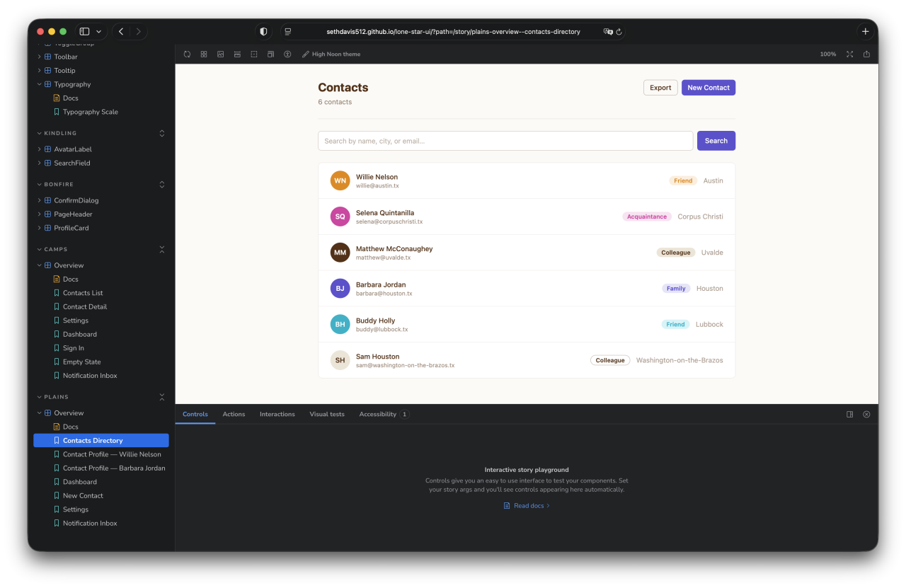Go full screen with the canvas
The width and height of the screenshot is (906, 588).
point(849,54)
